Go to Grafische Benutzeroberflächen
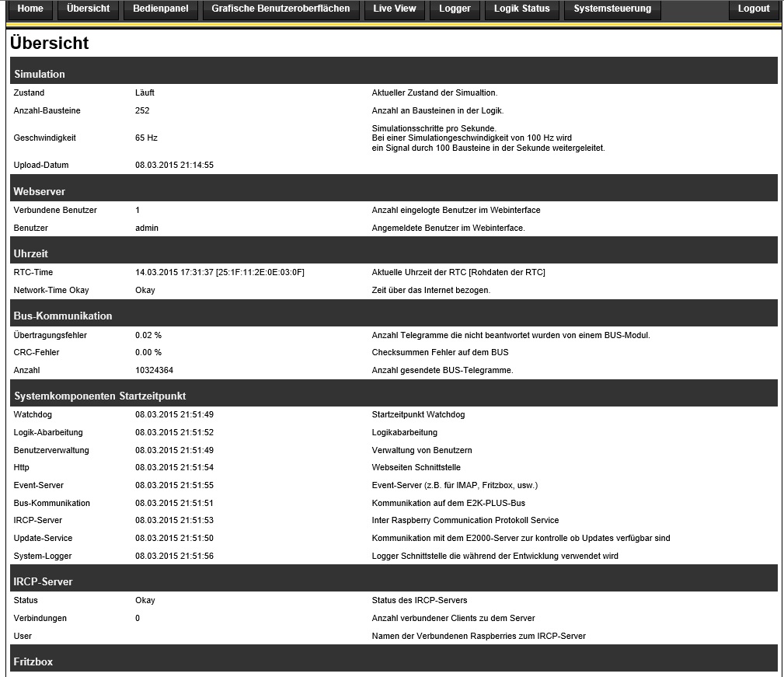Screen dimensions: 784x677 pos(280,9)
